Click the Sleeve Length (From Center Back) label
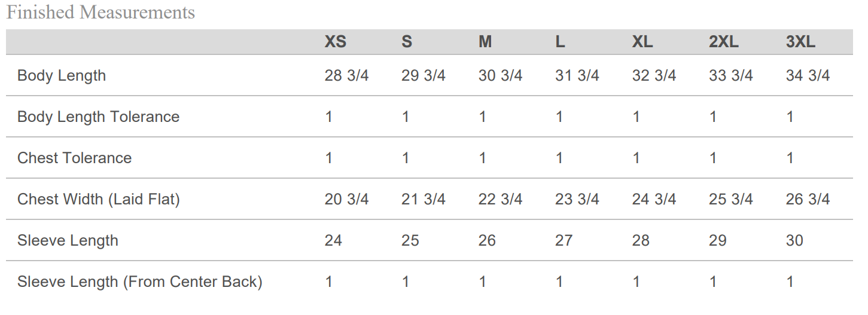 pyautogui.click(x=139, y=282)
